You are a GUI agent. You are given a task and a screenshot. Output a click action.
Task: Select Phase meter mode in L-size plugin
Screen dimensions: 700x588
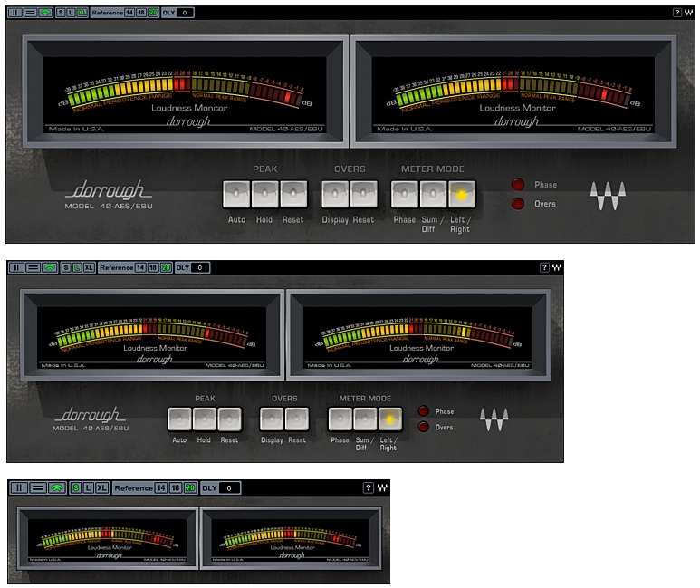click(x=340, y=419)
